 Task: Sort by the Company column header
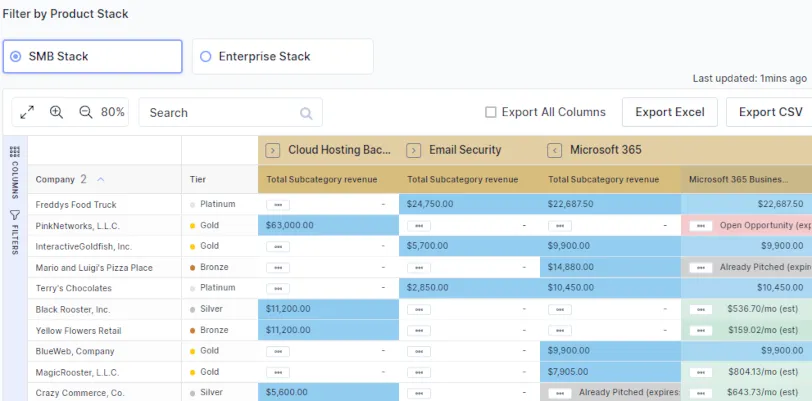click(55, 179)
